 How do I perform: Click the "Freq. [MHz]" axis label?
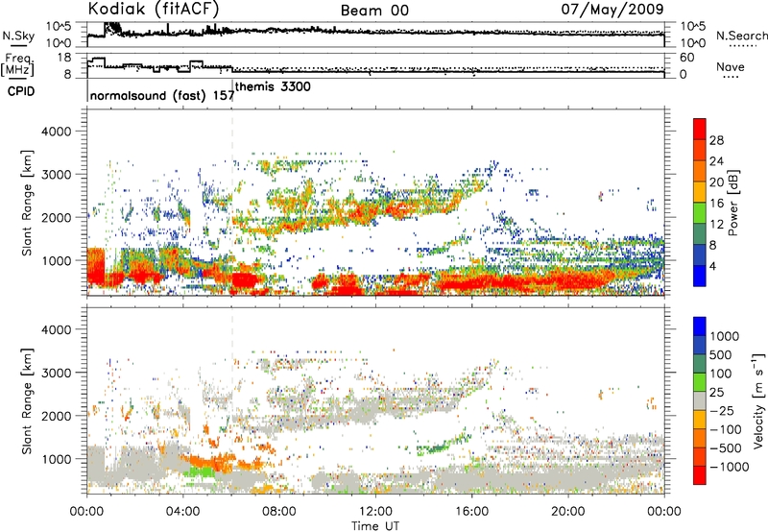pyautogui.click(x=17, y=65)
